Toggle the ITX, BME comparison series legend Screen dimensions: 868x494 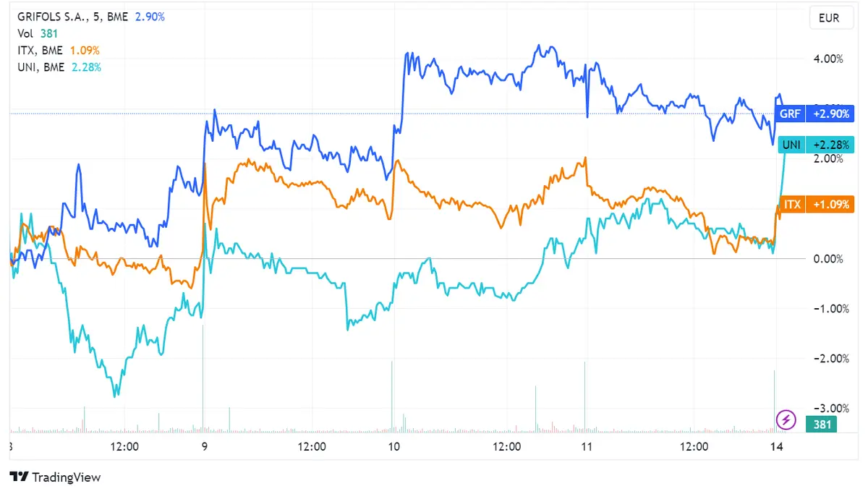tap(40, 50)
